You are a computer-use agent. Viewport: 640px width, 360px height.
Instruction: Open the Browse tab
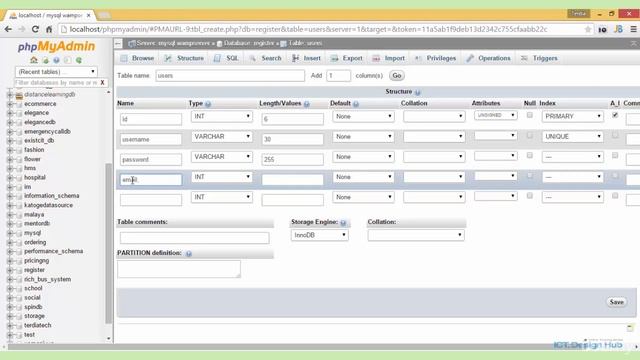click(138, 58)
